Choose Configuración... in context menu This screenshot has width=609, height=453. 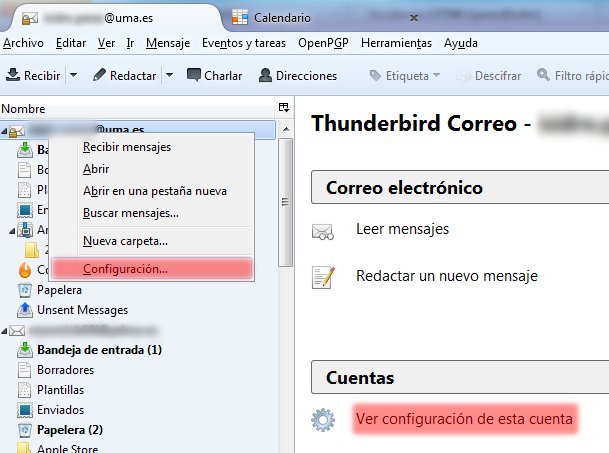pos(152,269)
